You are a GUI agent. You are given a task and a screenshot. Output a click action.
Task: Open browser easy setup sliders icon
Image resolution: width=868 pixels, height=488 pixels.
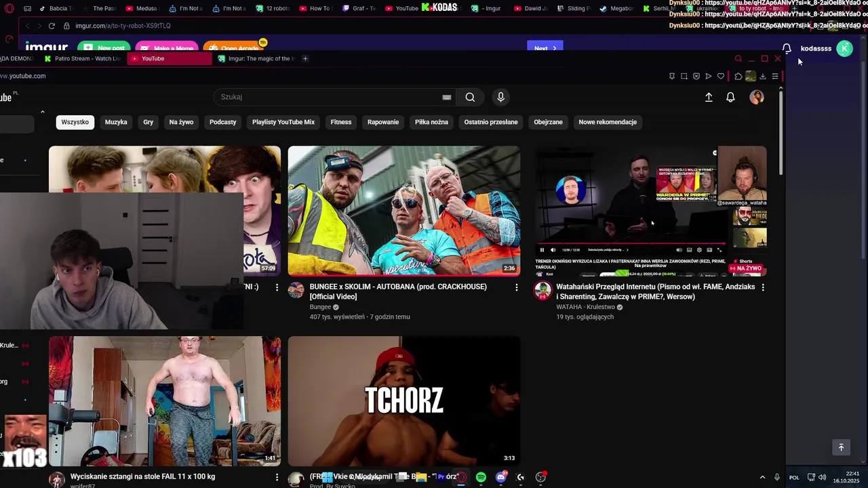pos(775,76)
